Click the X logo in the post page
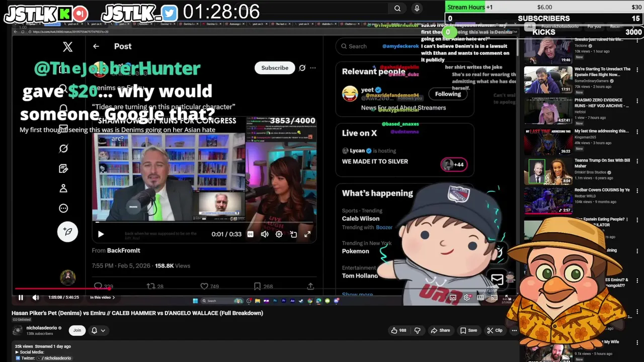The height and width of the screenshot is (362, 644). click(67, 47)
